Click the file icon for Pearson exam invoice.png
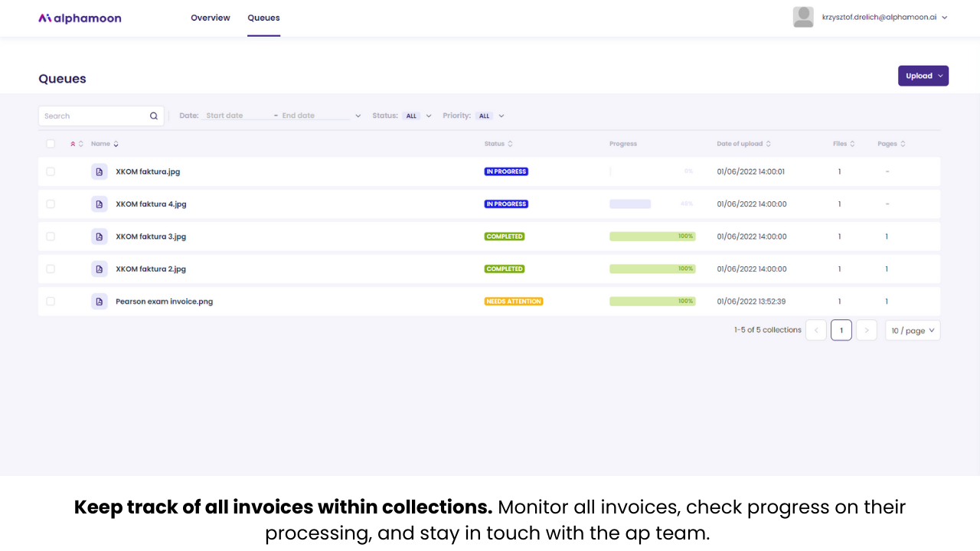 tap(100, 302)
